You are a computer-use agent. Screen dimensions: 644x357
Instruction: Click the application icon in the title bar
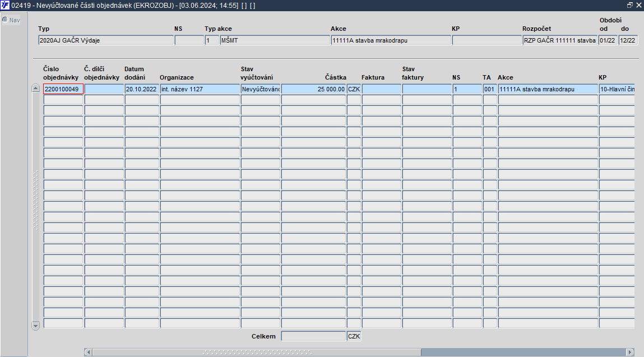pos(5,6)
